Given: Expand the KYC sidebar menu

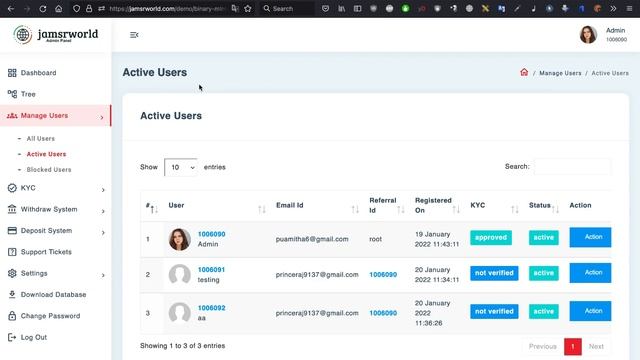Looking at the screenshot, I should (x=56, y=188).
